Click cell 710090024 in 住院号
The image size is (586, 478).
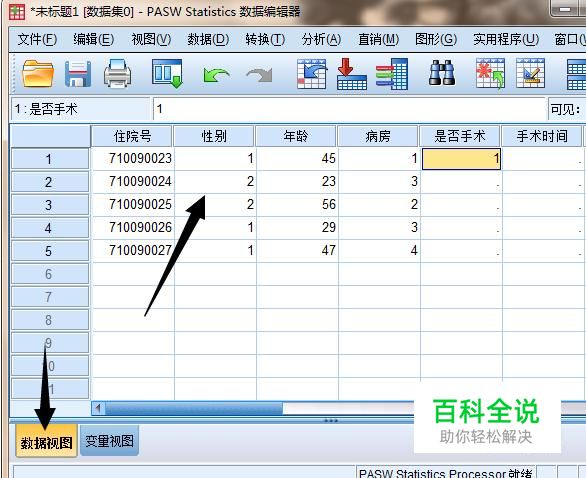[133, 182]
